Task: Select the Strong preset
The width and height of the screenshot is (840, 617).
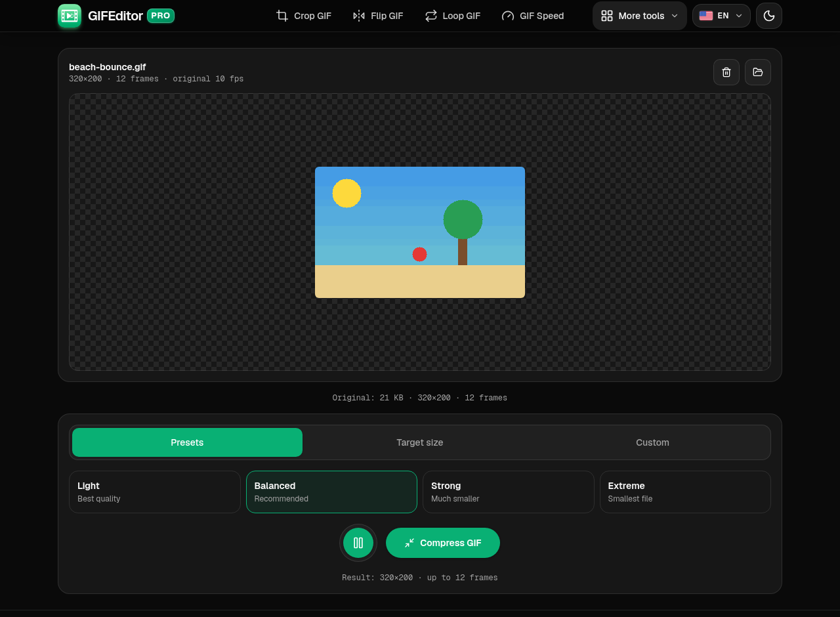Action: [x=509, y=492]
